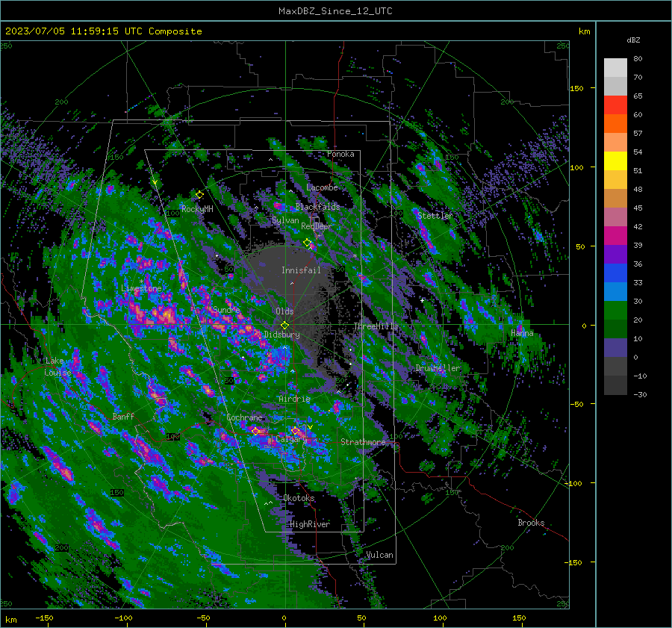
Task: Click the Sylvan label
Action: tap(285, 220)
